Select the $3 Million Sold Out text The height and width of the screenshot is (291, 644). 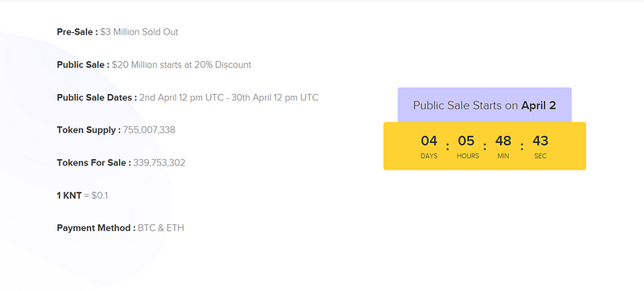pyautogui.click(x=139, y=32)
